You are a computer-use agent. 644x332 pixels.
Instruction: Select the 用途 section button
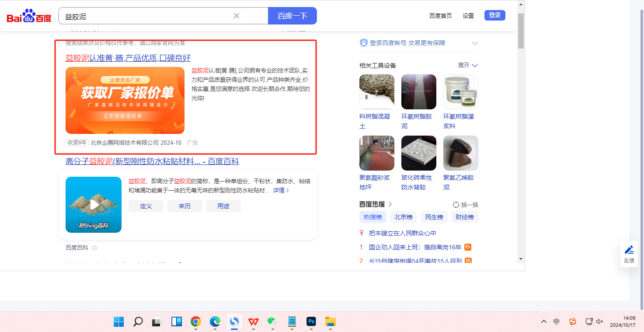[x=223, y=206]
